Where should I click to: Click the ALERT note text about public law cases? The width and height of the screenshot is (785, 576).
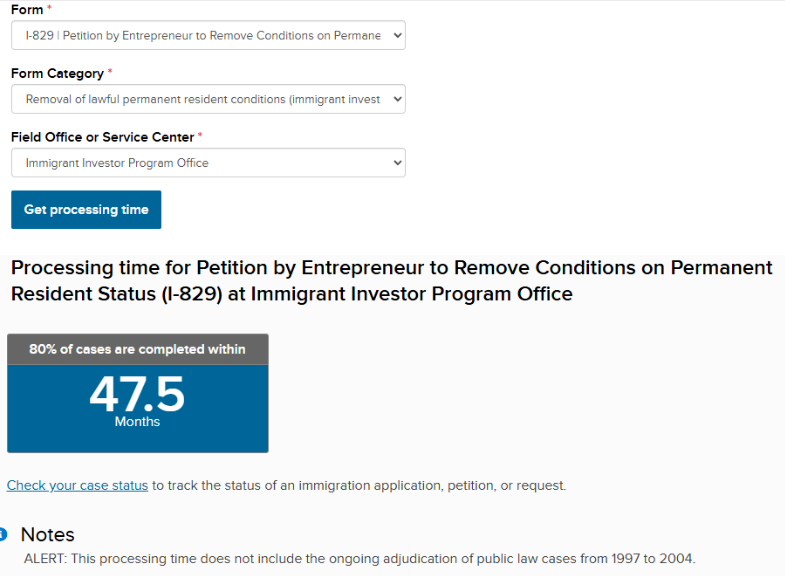click(x=359, y=558)
